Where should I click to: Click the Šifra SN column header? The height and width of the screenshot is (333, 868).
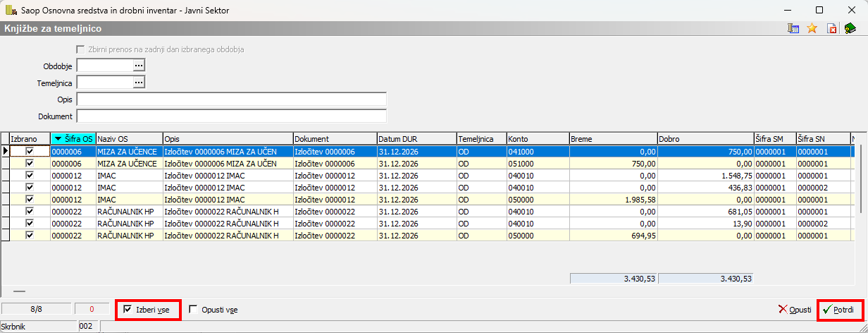[x=824, y=139]
